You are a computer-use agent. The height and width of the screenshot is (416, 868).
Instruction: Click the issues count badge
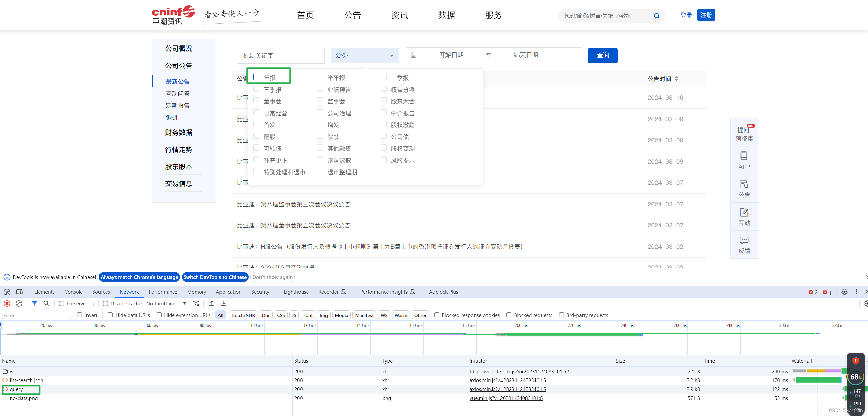tap(827, 292)
